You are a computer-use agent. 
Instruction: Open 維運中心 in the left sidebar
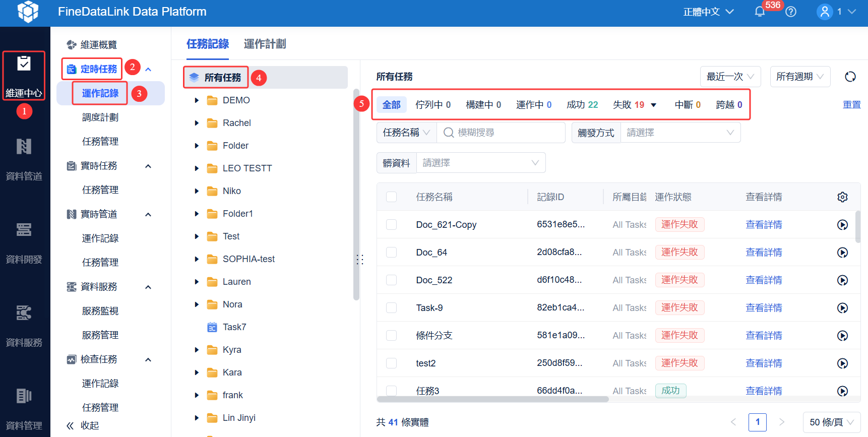(x=24, y=76)
